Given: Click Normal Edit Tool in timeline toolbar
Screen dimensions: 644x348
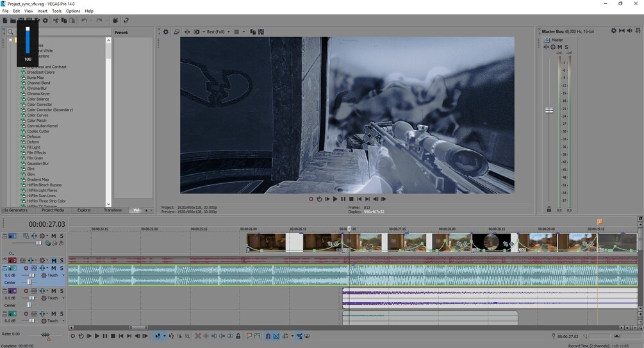Looking at the screenshot, I should click(157, 336).
